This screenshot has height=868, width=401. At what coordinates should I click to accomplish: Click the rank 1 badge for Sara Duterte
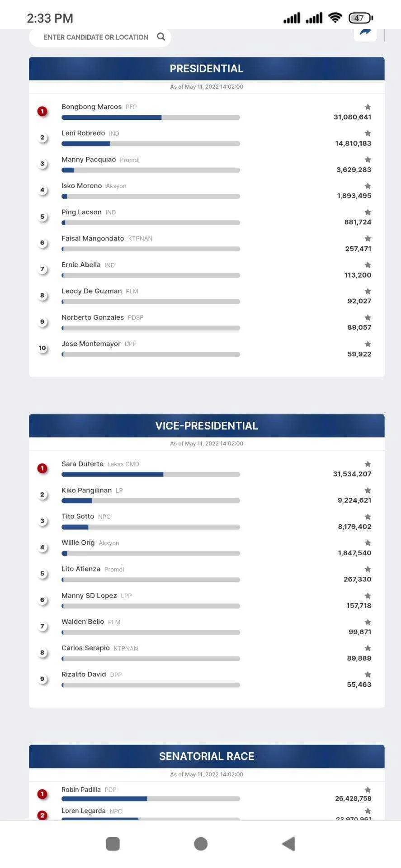pyautogui.click(x=42, y=468)
